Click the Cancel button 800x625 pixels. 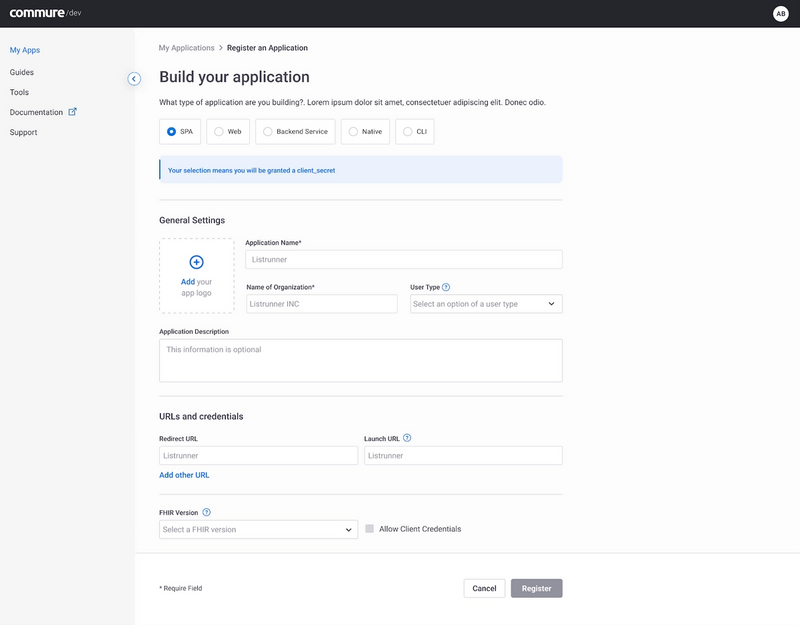coord(484,588)
